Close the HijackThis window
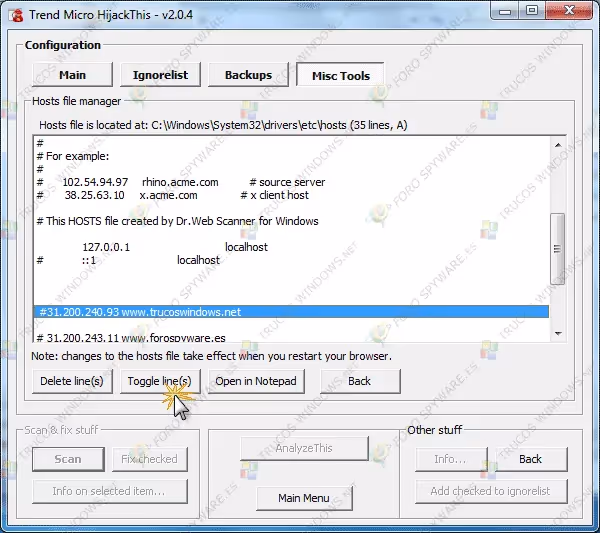Image resolution: width=600 pixels, height=533 pixels. 569,11
